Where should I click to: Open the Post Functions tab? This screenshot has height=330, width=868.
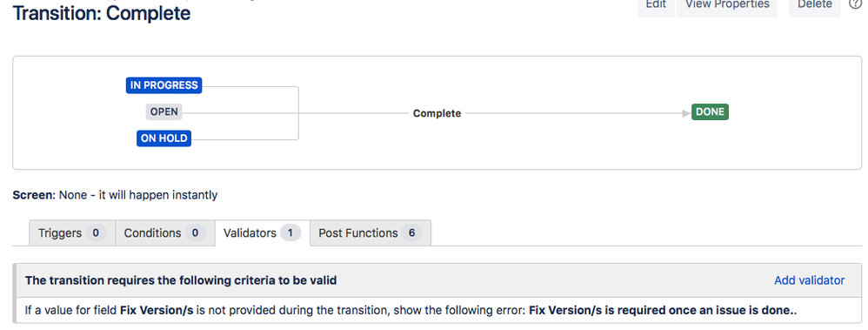371,233
